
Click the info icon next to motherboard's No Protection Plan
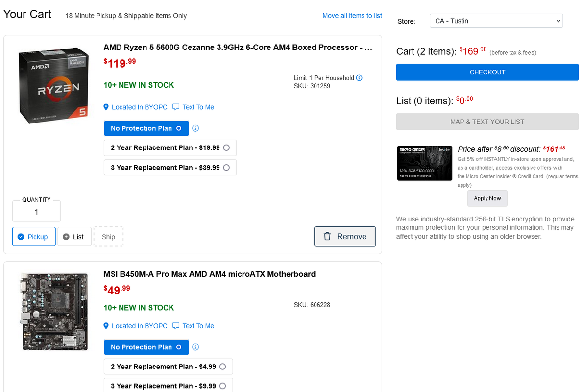pyautogui.click(x=195, y=347)
